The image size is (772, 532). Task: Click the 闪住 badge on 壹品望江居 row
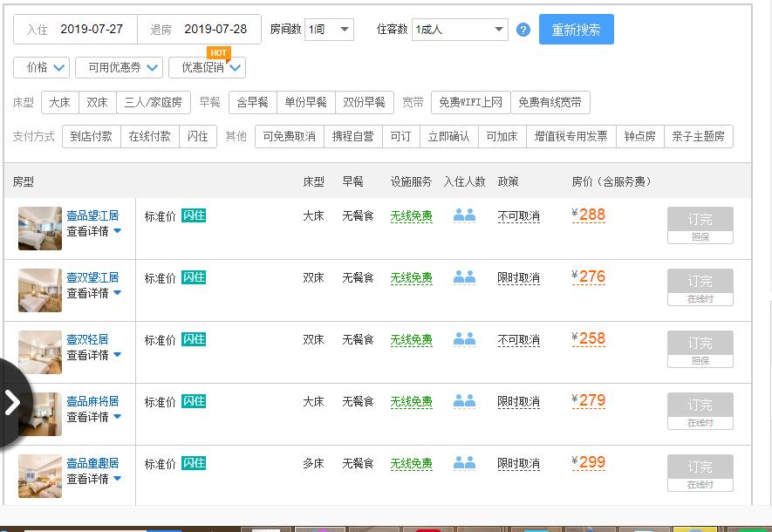coord(192,216)
